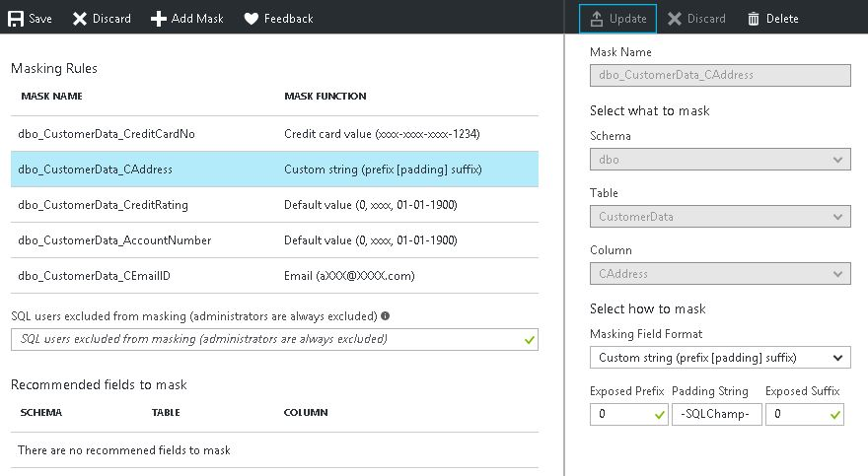Click Custom string mask function in CAddress row
Viewport: 868px width, 476px height.
click(383, 170)
